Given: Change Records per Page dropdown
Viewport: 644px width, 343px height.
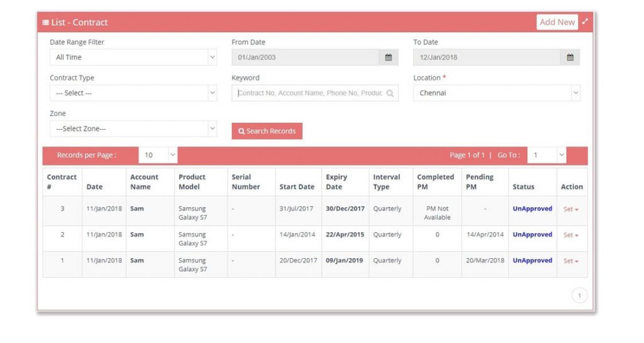Looking at the screenshot, I should click(158, 155).
